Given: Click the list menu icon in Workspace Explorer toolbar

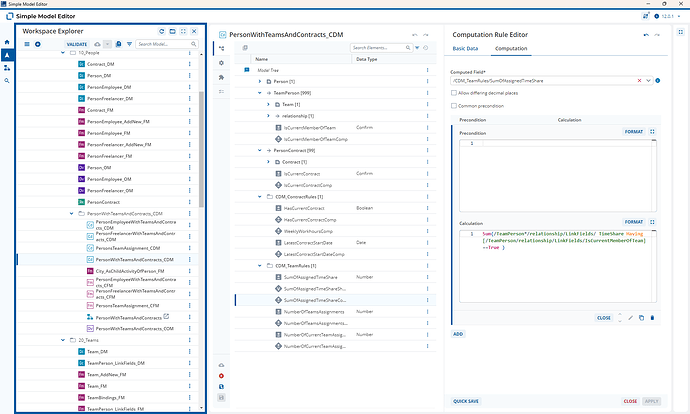Looking at the screenshot, I should (27, 44).
